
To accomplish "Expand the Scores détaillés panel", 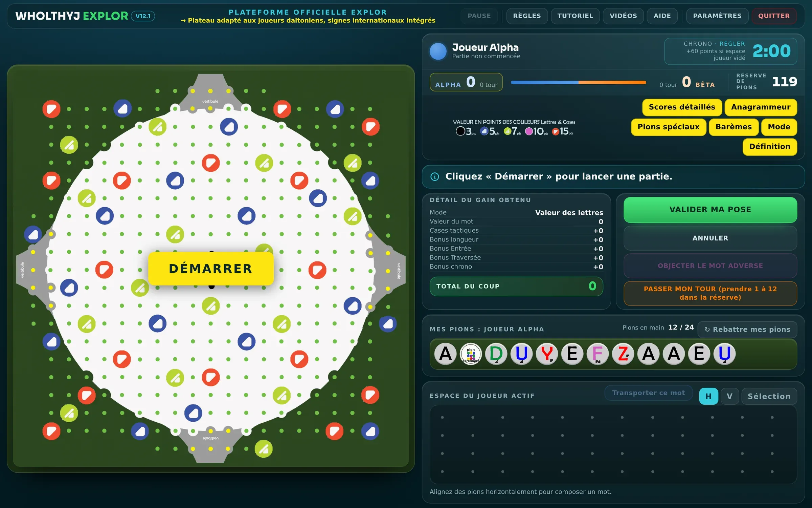I will 682,107.
